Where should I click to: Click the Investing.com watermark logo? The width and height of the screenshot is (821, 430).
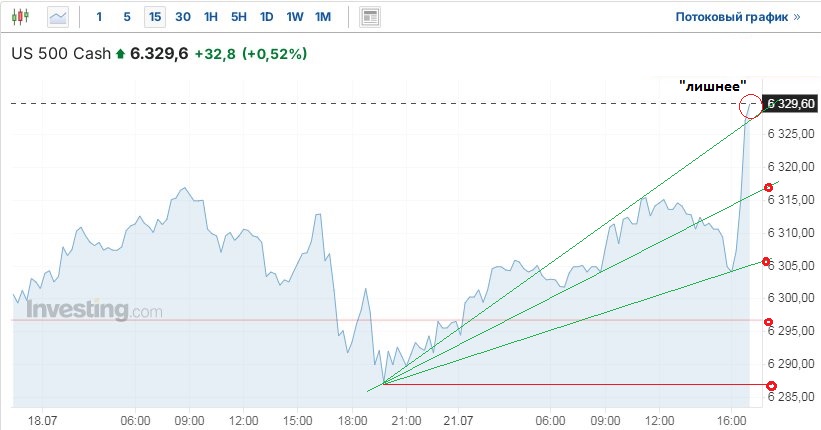point(93,310)
